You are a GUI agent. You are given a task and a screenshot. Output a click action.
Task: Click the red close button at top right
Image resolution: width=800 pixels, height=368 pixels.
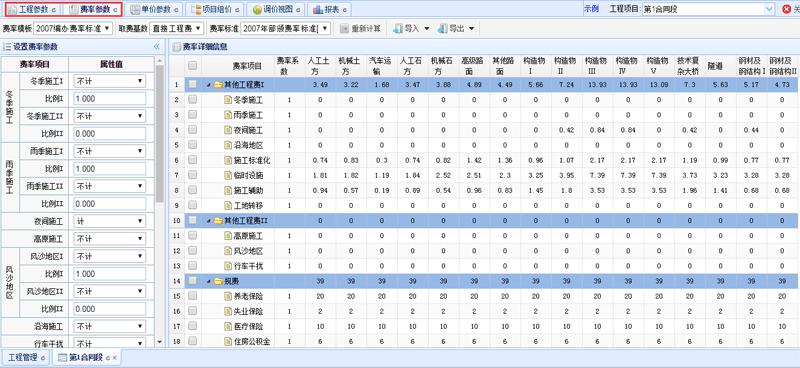coord(786,9)
